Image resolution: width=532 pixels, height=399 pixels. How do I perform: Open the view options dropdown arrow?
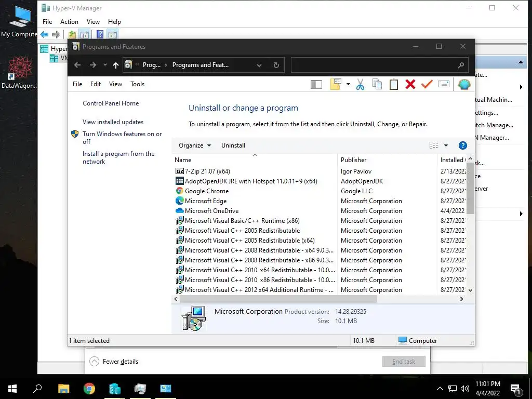tap(446, 145)
